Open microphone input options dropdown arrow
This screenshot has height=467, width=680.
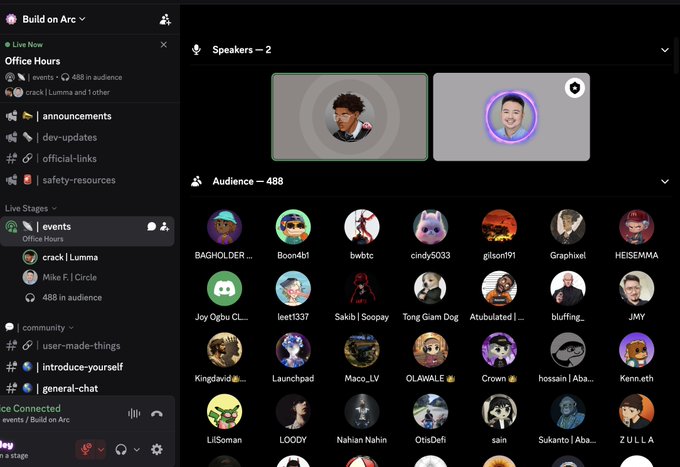pos(101,450)
